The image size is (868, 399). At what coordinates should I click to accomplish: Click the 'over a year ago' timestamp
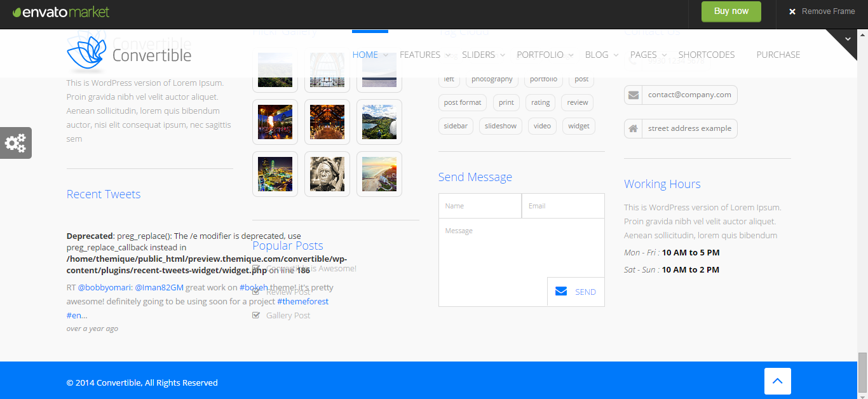tap(92, 328)
